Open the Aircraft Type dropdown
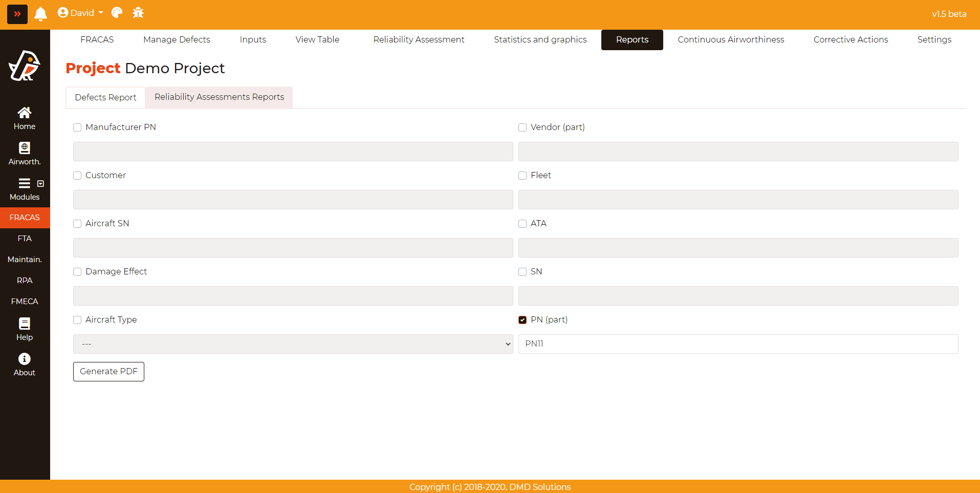 click(293, 344)
